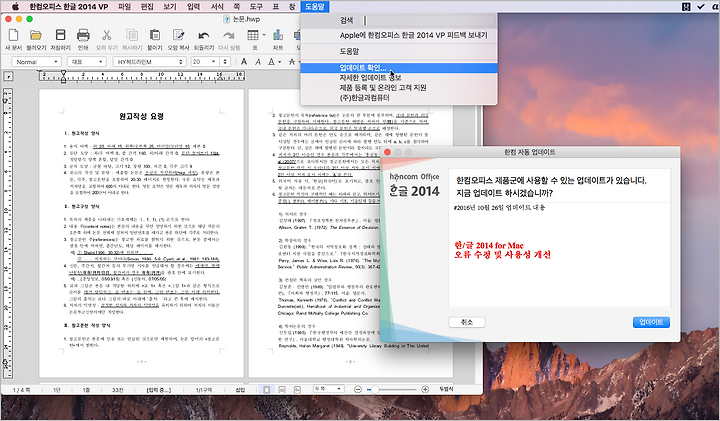The width and height of the screenshot is (720, 421).
Task: Click the 업데이트 button in update dialog
Action: (651, 322)
